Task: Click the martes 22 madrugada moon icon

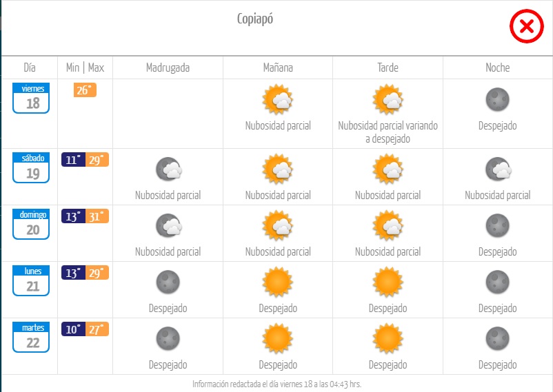Action: click(168, 338)
